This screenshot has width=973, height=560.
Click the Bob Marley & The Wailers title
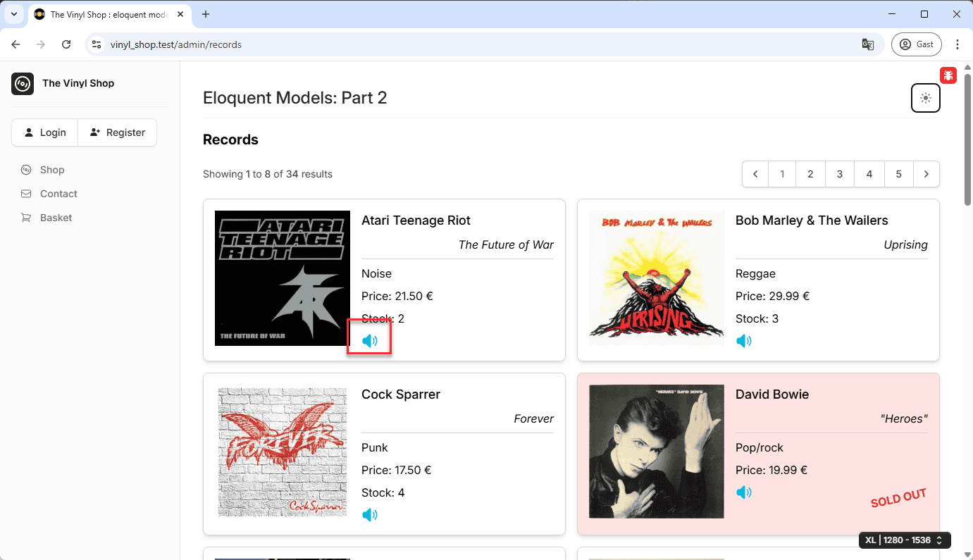point(812,220)
